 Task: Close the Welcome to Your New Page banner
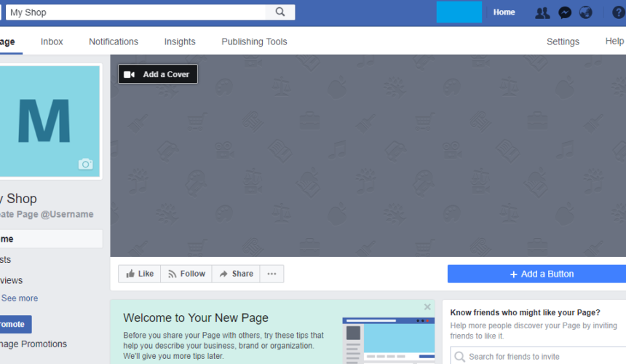pyautogui.click(x=427, y=307)
